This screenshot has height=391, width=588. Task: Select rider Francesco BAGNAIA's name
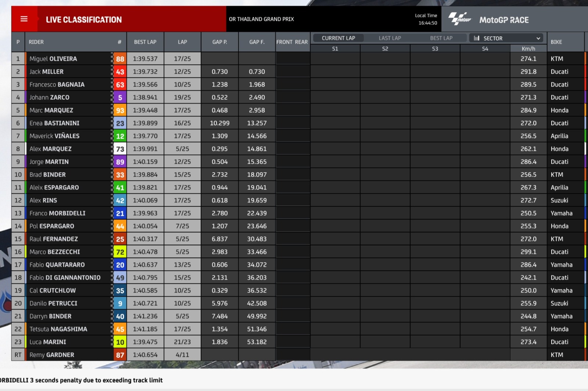(x=57, y=84)
